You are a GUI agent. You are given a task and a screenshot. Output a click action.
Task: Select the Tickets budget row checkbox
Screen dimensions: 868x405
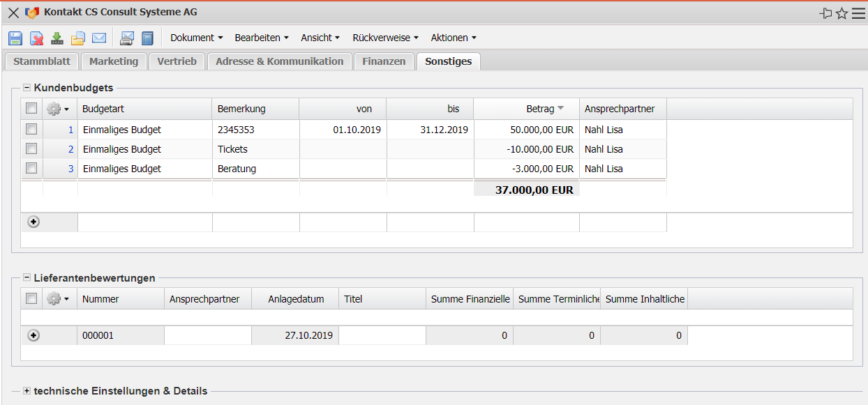(31, 148)
